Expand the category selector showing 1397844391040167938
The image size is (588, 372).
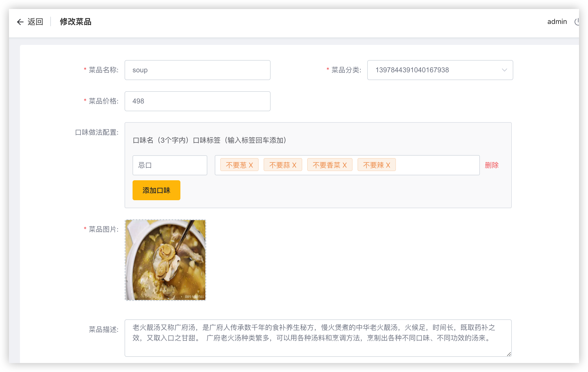[440, 70]
